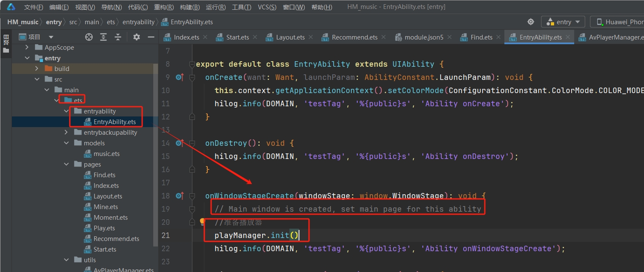Open the 构建(B) menu

(x=189, y=7)
